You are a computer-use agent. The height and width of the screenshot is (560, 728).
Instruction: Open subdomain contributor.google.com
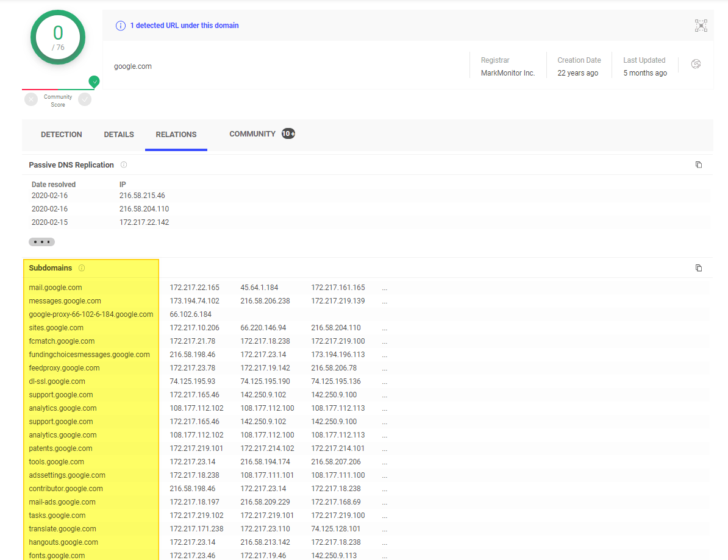66,489
